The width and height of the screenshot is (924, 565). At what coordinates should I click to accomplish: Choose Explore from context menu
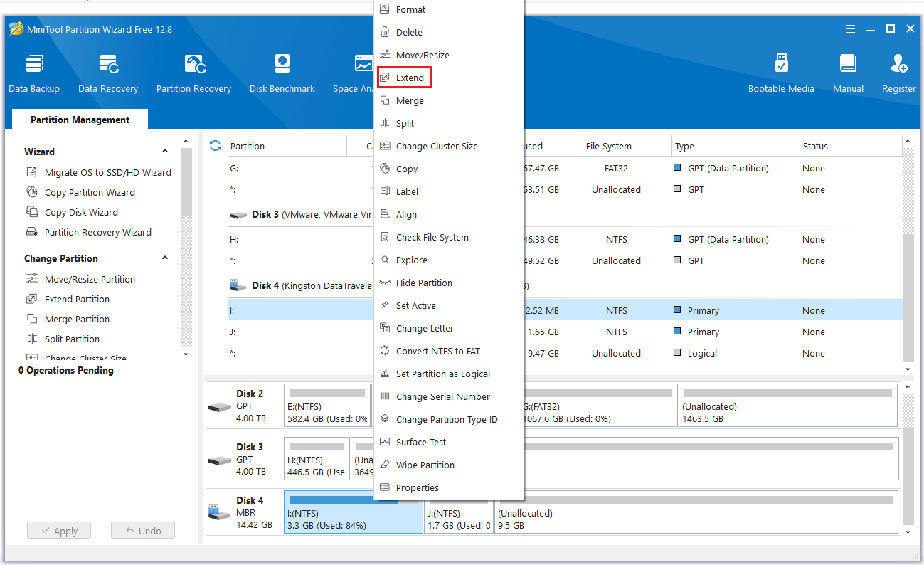450,260
